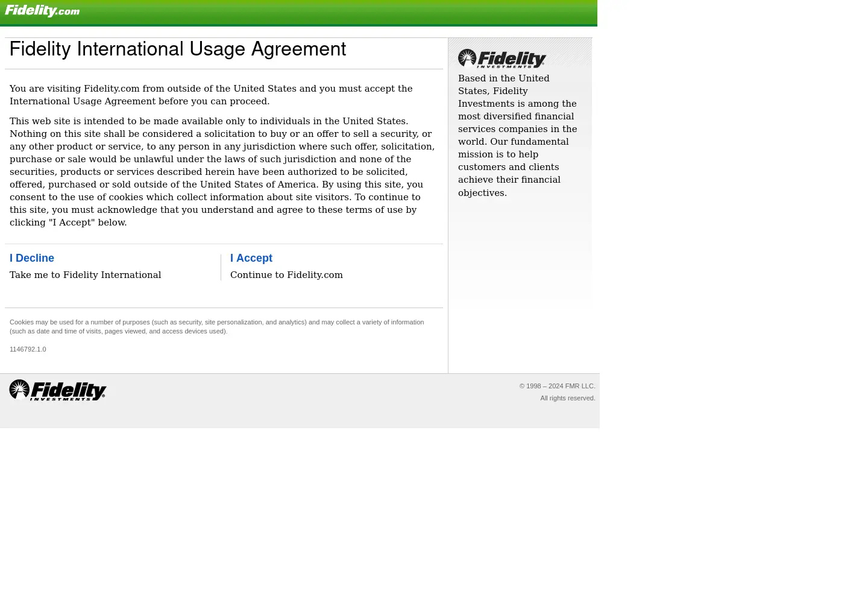Choose the I Decline link
The width and height of the screenshot is (868, 603).
point(32,258)
